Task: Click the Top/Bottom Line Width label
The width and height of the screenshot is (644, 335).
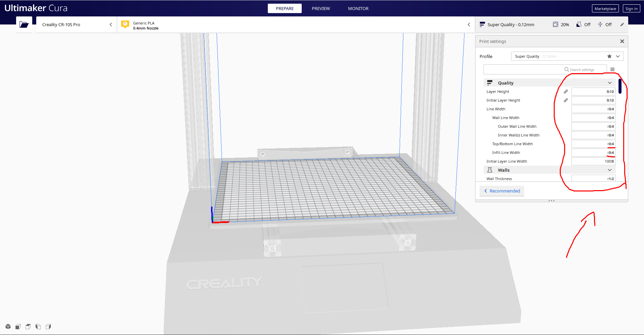Action: pos(512,144)
